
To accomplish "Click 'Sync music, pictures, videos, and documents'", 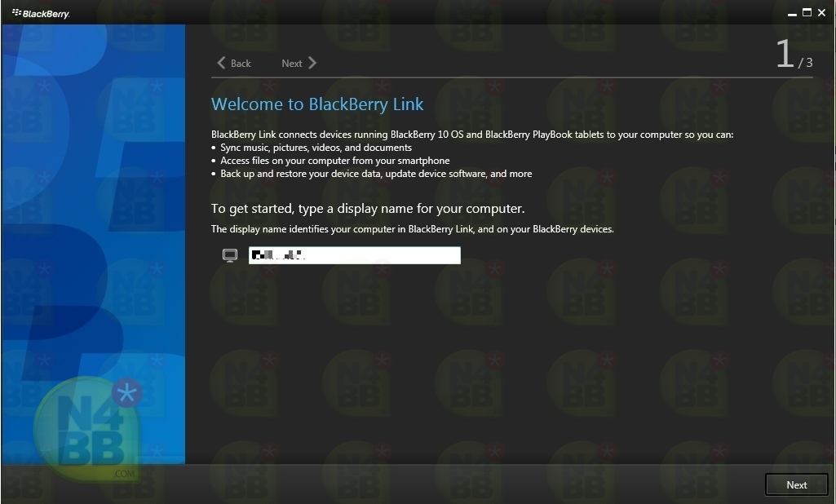I will tap(316, 148).
